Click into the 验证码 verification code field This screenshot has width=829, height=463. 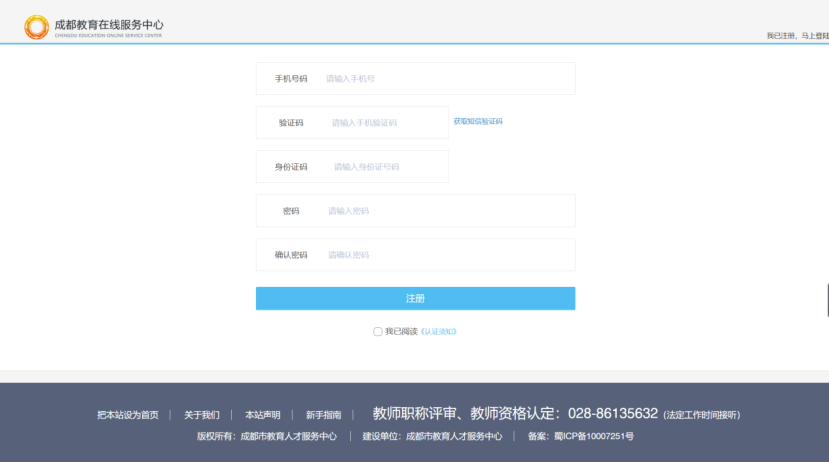click(x=387, y=123)
